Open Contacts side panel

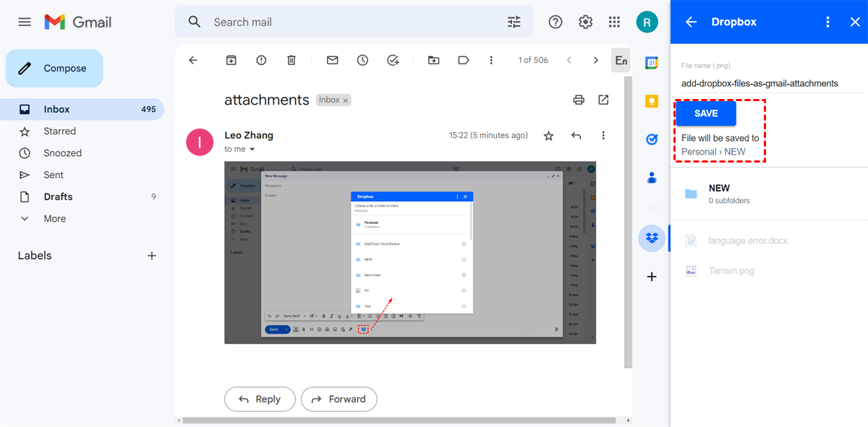pos(652,176)
